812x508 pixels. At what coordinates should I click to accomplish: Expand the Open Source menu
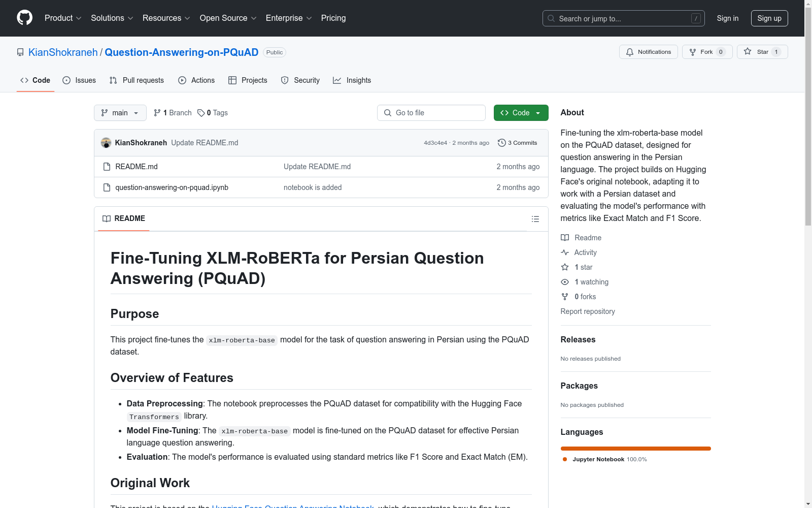pyautogui.click(x=228, y=18)
